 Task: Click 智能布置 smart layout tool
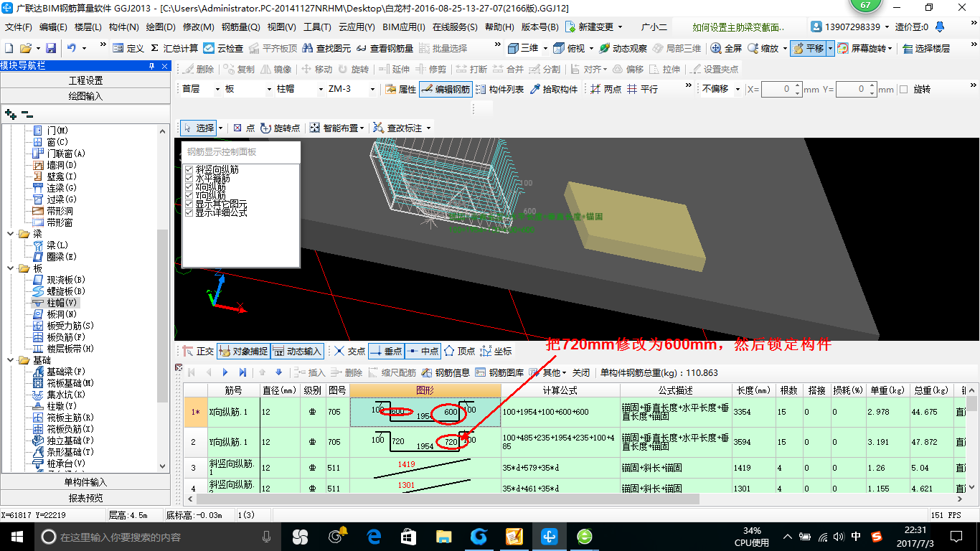(x=336, y=128)
